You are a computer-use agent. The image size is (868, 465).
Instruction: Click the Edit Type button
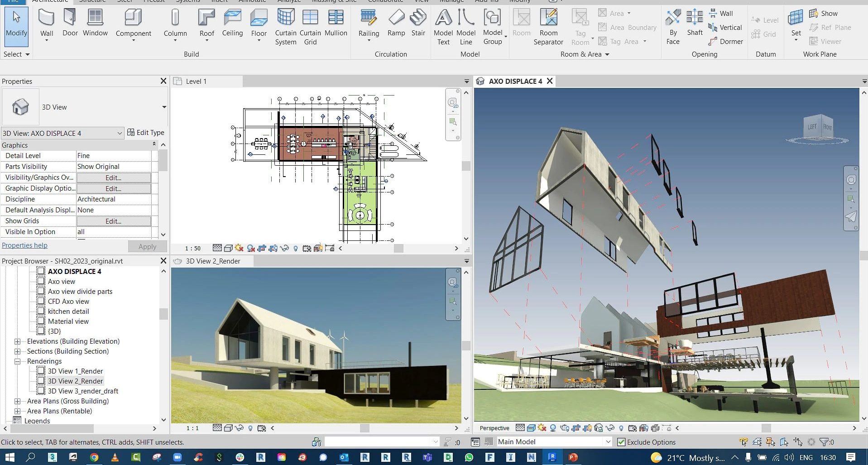(146, 132)
